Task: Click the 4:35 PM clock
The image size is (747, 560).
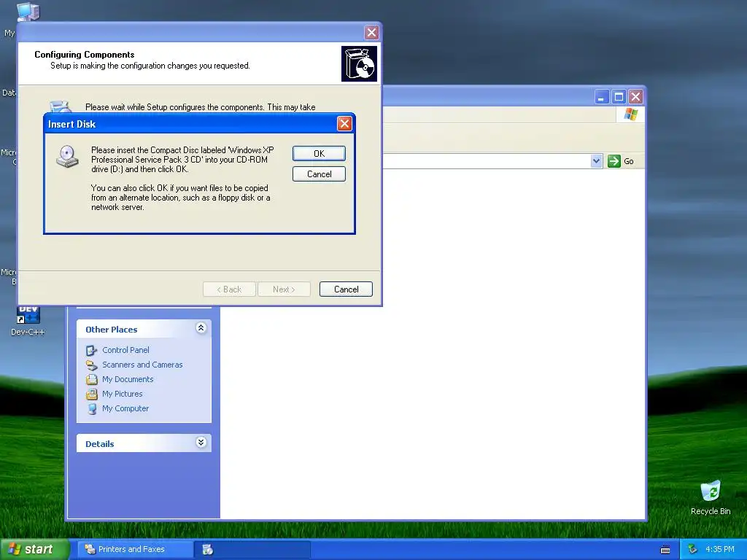Action: tap(719, 550)
